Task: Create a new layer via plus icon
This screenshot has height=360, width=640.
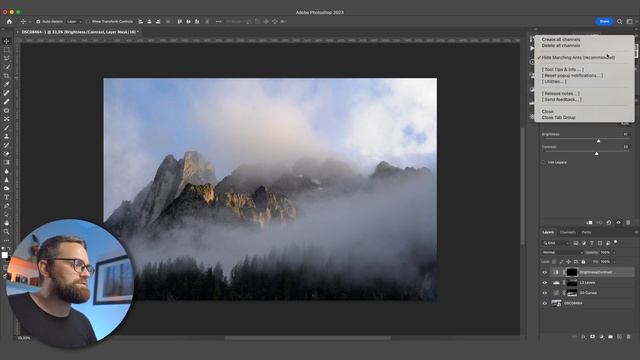Action: coord(620,337)
